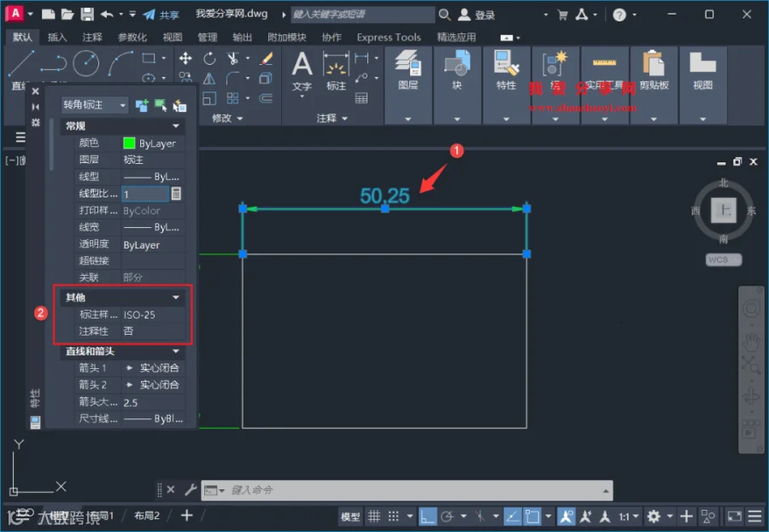This screenshot has height=532, width=769.
Task: Click the keyword search box in title bar
Action: click(362, 15)
